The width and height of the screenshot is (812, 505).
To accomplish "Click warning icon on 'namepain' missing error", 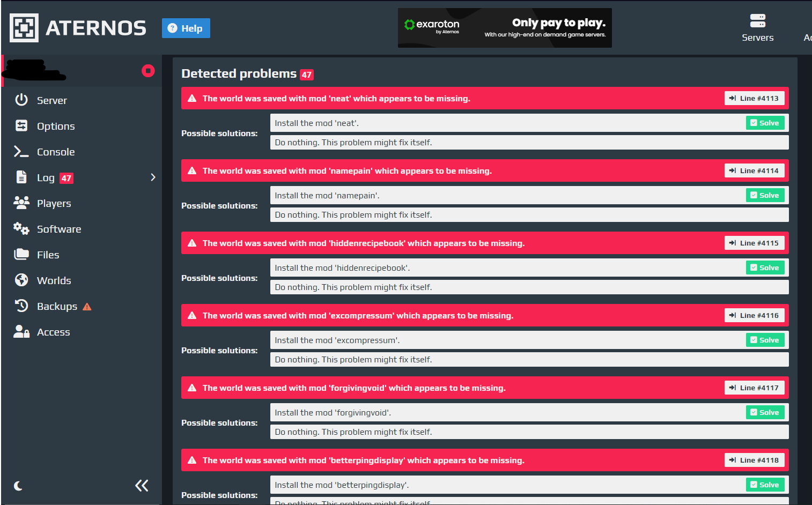I will (x=192, y=170).
